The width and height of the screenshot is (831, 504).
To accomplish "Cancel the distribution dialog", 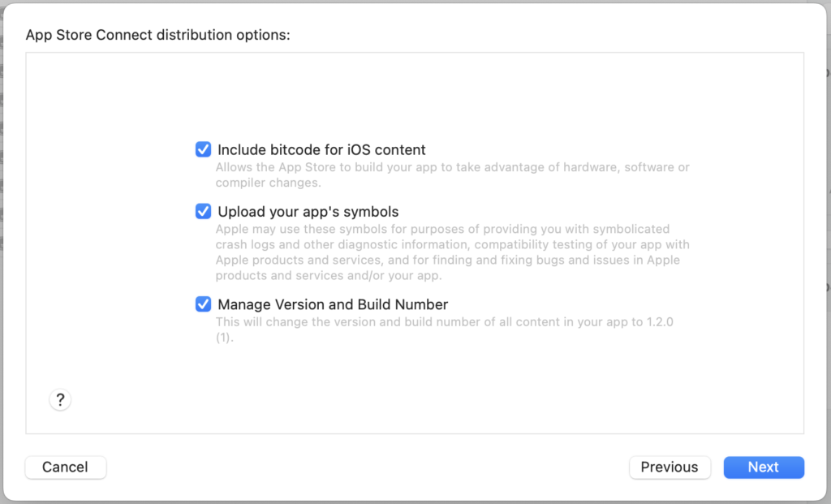I will pos(66,467).
